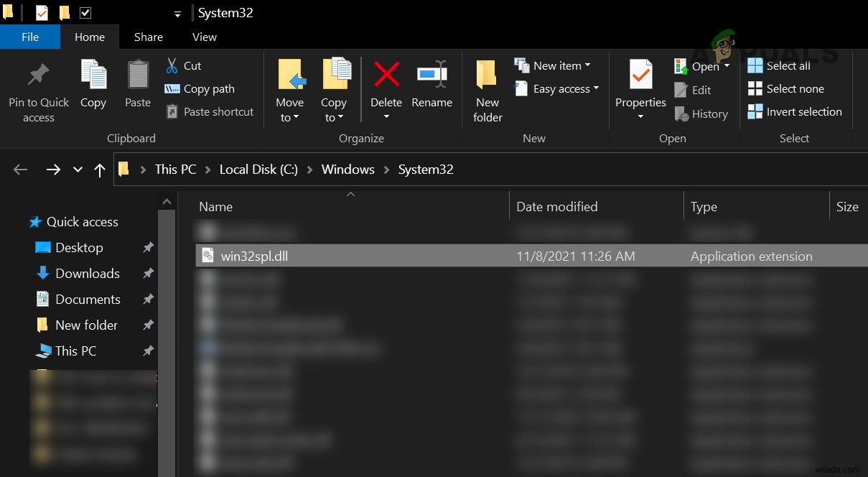Open file History
This screenshot has width=868, height=477.
(701, 114)
